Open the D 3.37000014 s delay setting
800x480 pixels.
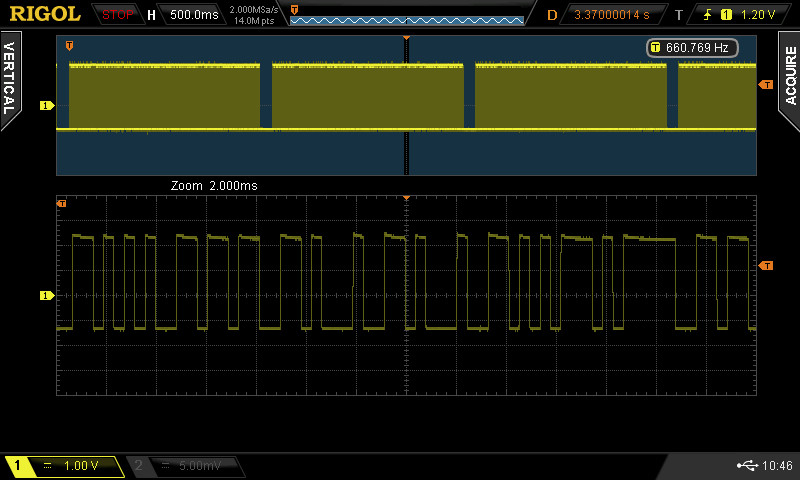point(611,15)
